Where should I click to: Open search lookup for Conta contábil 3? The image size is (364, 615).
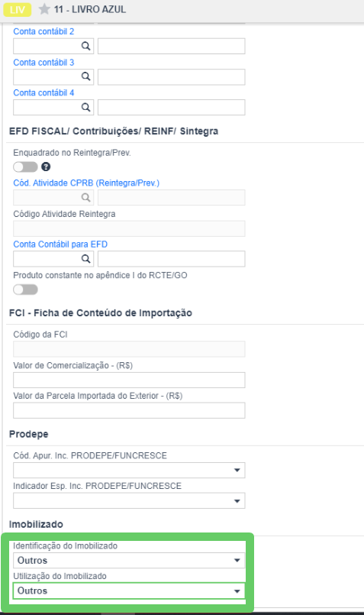[x=85, y=76]
